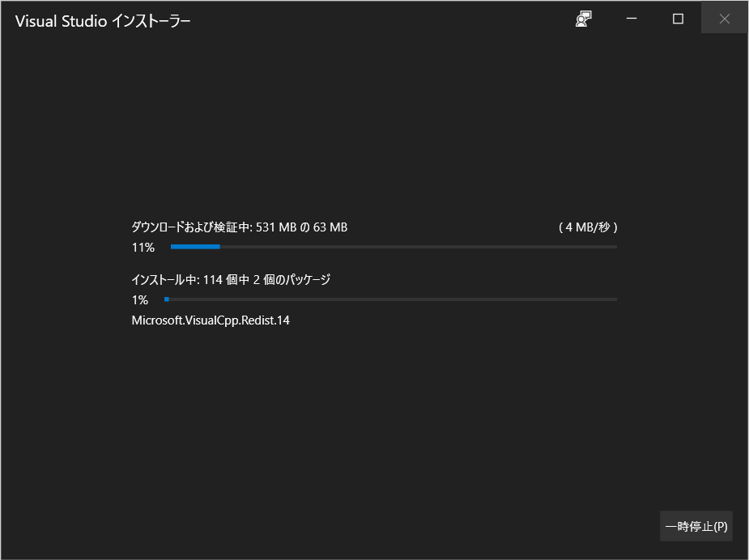The width and height of the screenshot is (749, 560).
Task: Click the Visual Studio インストーラー window title
Action: [103, 21]
